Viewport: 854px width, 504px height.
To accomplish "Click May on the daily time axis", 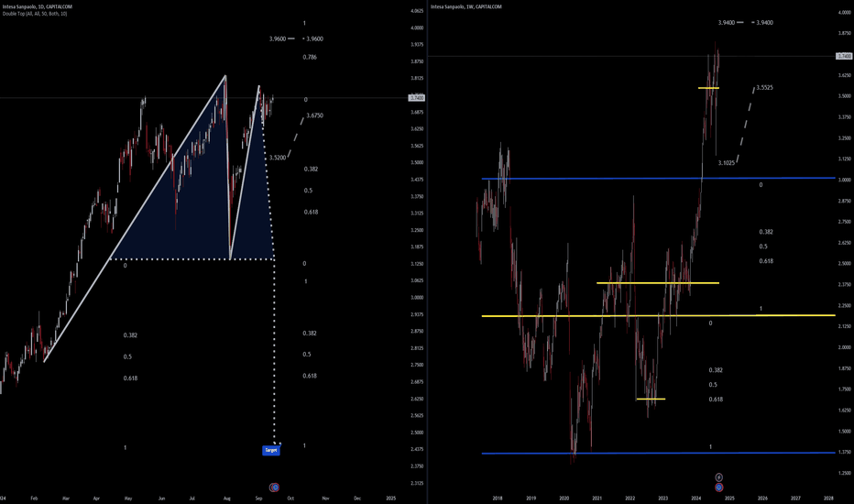I will click(x=128, y=498).
